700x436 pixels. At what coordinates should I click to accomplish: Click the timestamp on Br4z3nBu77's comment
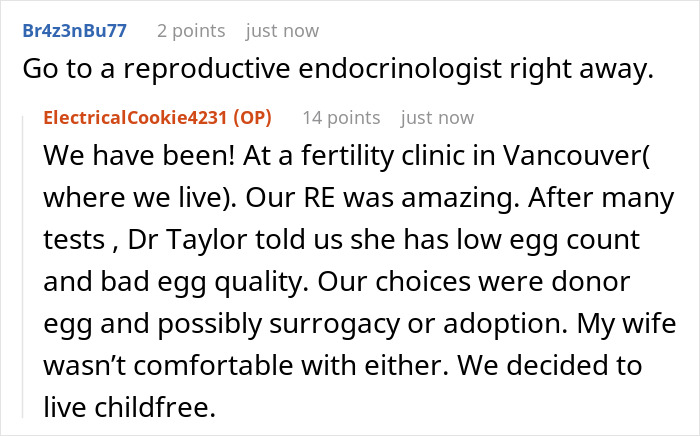click(282, 30)
